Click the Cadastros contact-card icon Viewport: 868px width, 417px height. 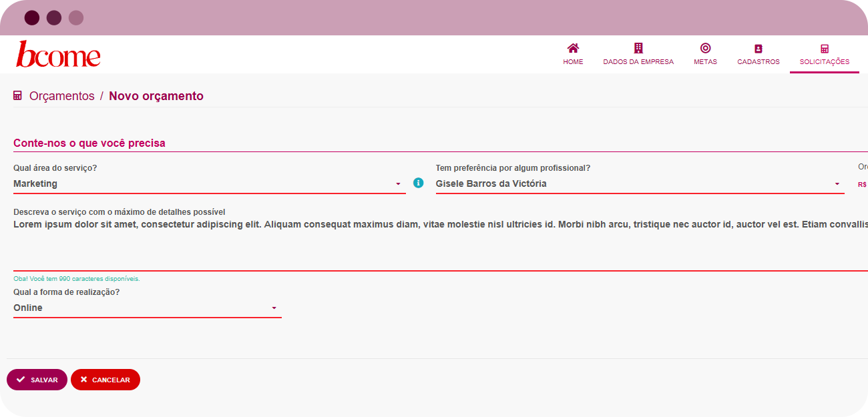(x=758, y=49)
